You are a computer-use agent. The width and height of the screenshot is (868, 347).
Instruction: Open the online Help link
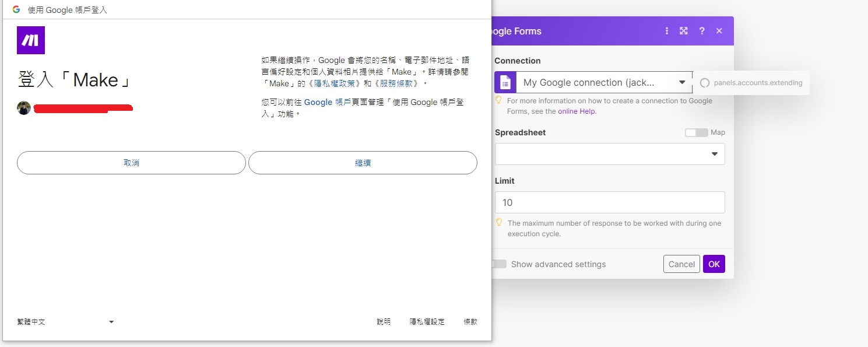click(x=576, y=111)
